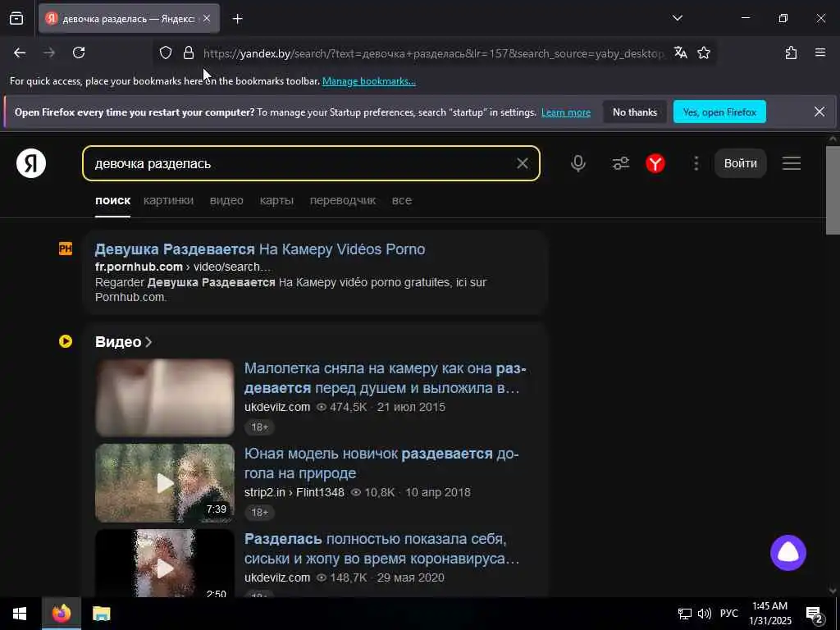
Task: Switch the РУС input language
Action: (x=728, y=614)
